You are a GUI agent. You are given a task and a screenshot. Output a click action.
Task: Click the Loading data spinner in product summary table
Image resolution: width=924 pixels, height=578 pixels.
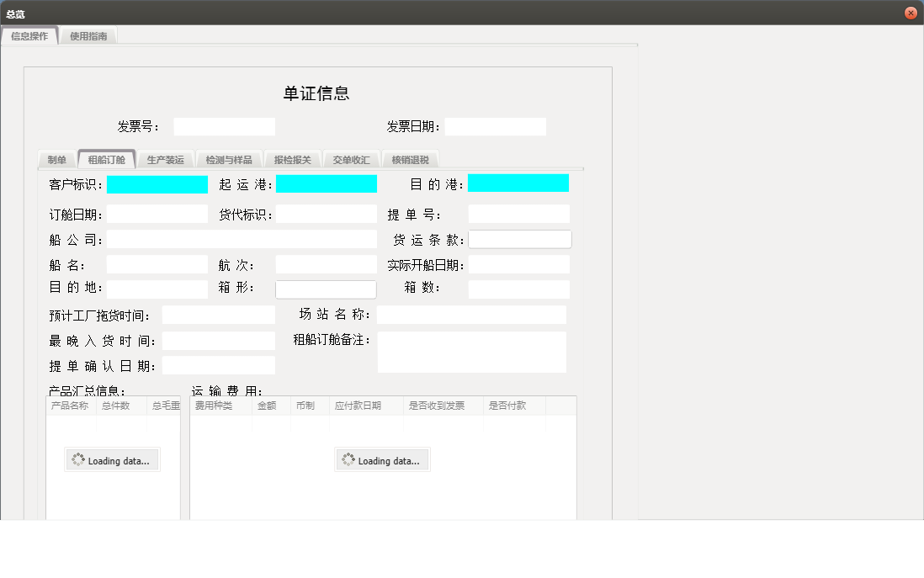(x=112, y=459)
